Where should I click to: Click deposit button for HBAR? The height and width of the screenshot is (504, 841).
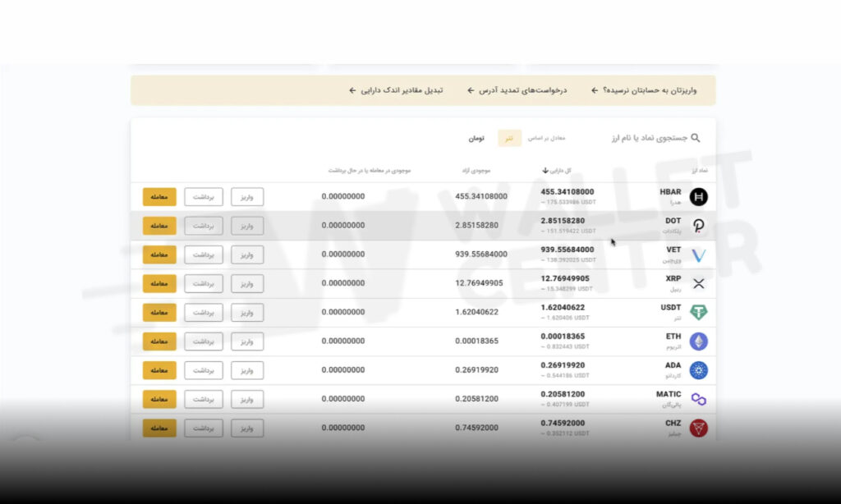tap(247, 197)
